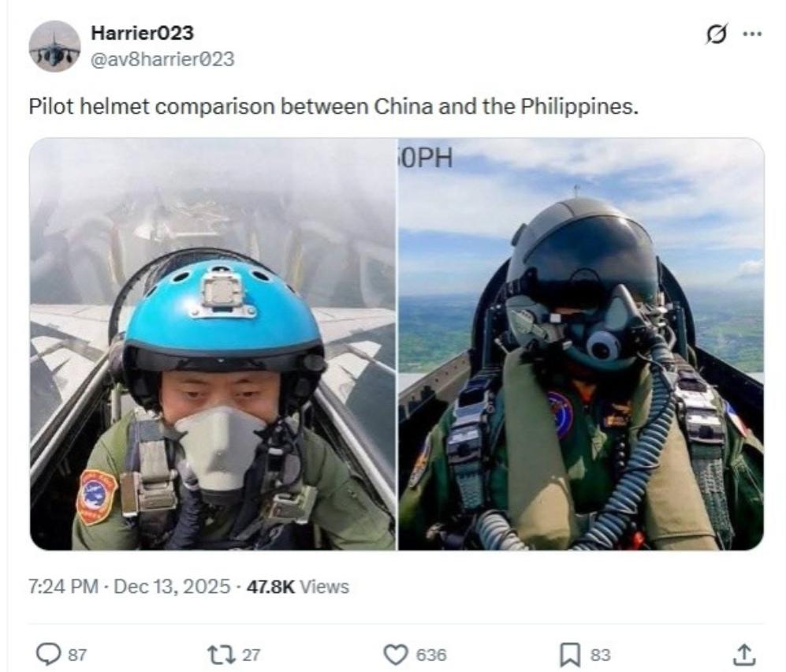Image resolution: width=786 pixels, height=672 pixels.
Task: Like the post with heart icon
Action: [396, 655]
